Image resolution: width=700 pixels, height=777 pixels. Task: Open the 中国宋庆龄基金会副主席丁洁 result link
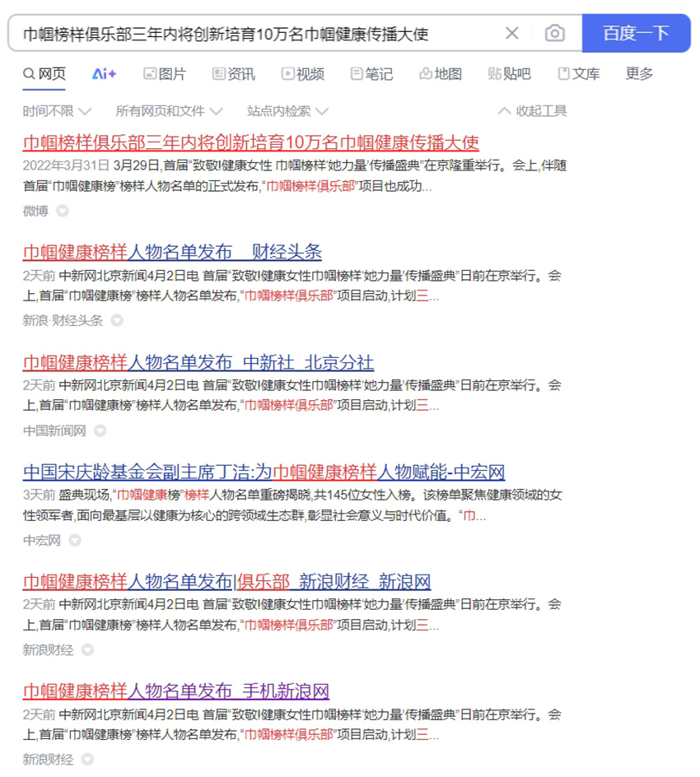point(264,472)
